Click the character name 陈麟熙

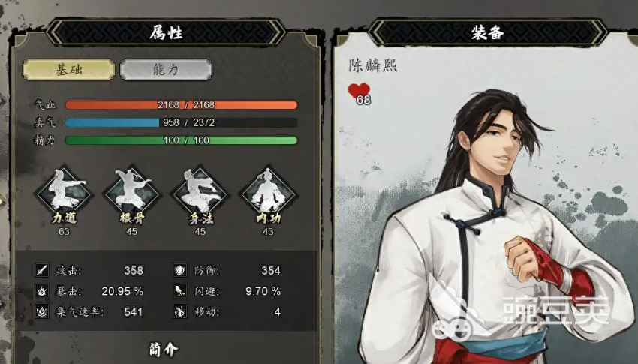tap(373, 65)
